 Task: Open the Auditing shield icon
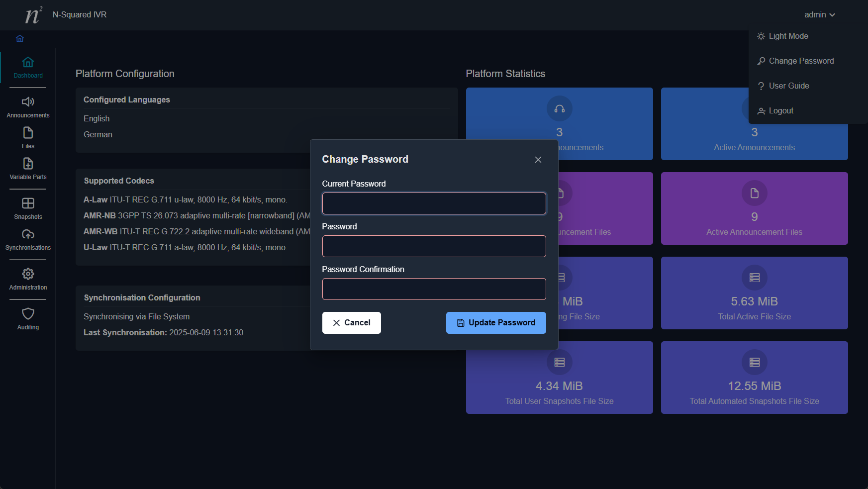[28, 314]
